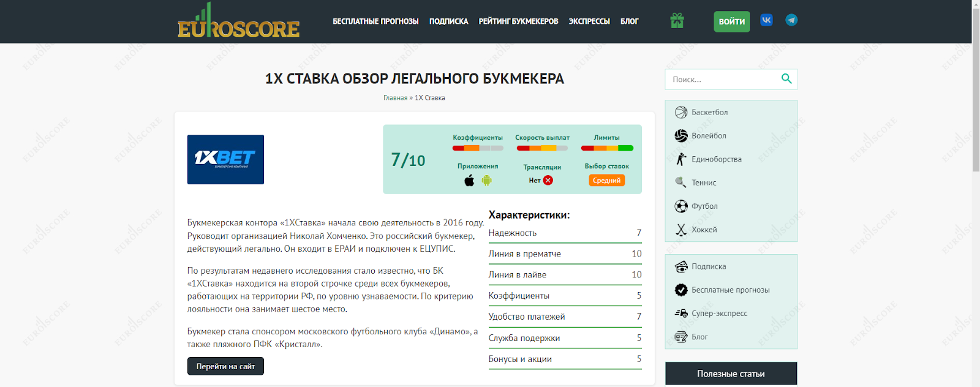Click the Линия в прематче row
The width and height of the screenshot is (980, 387).
point(565,254)
